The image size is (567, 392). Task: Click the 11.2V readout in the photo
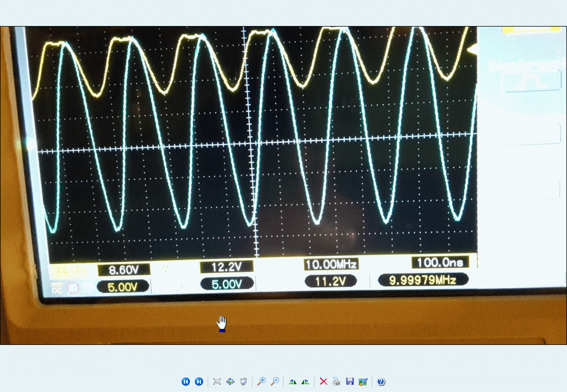[331, 282]
